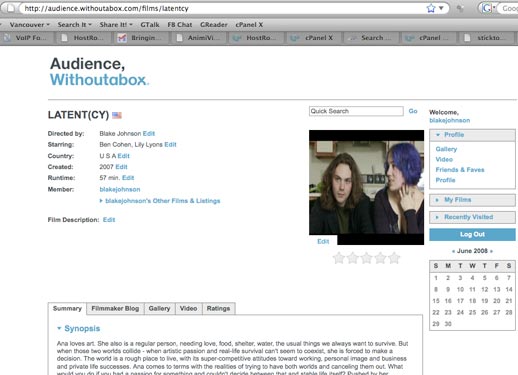518x375 pixels.
Task: Rate the film with the third star
Action: 366,258
